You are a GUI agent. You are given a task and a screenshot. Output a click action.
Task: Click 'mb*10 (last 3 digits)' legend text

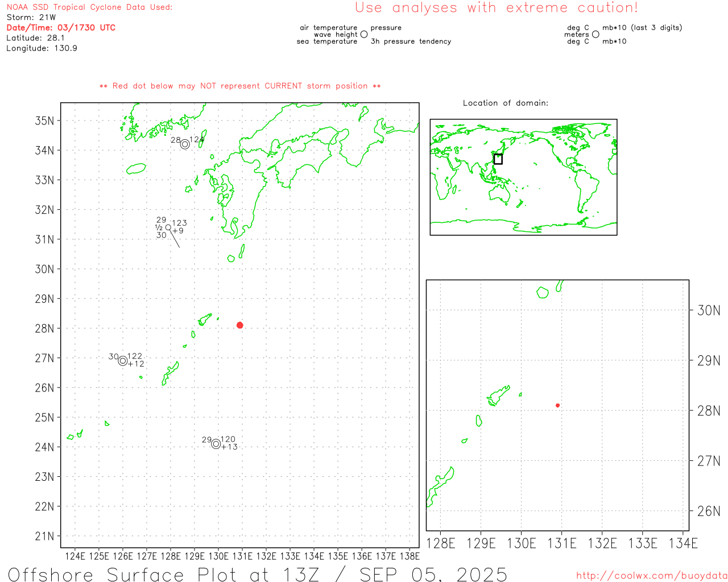click(642, 28)
